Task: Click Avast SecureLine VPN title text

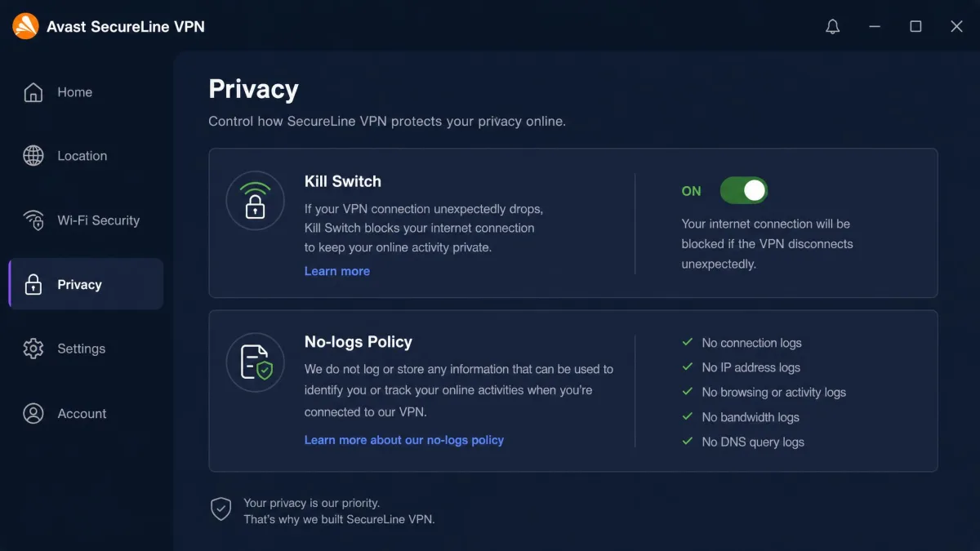Action: pos(126,27)
